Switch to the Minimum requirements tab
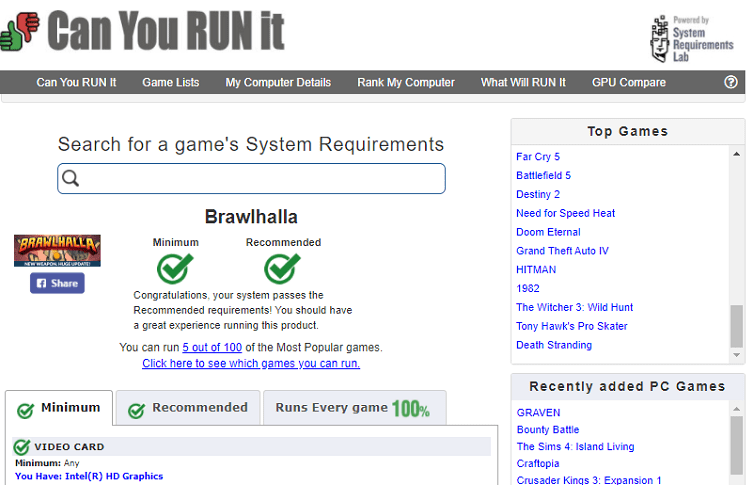 [x=59, y=408]
